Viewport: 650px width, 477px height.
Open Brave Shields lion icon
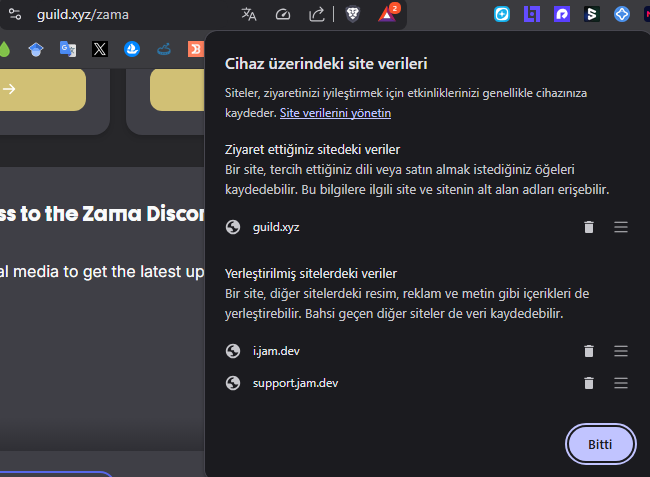352,15
